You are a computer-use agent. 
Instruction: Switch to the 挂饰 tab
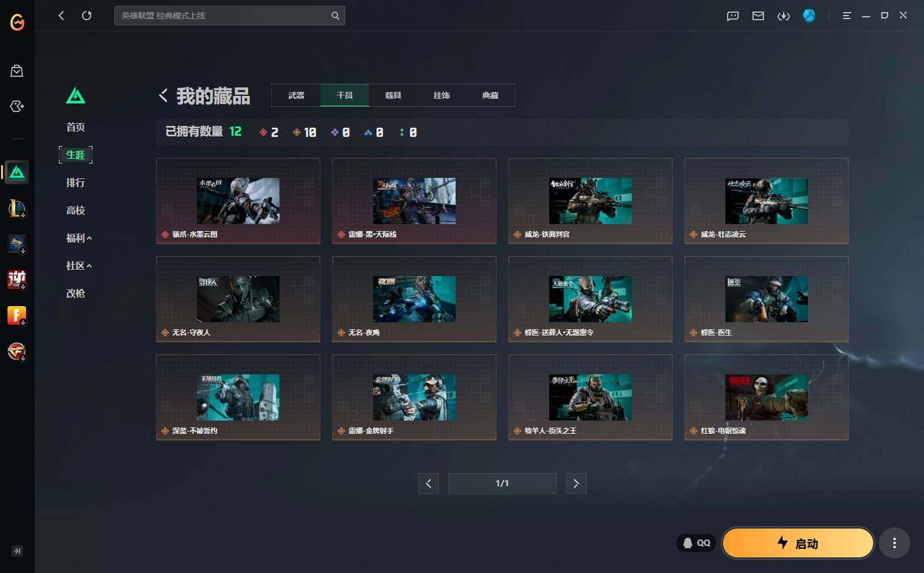(x=442, y=95)
